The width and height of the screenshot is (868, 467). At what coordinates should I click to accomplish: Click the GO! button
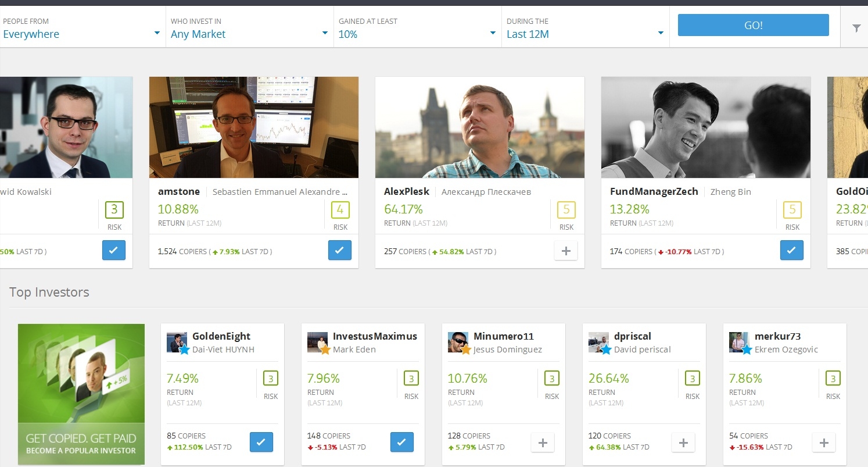coord(754,25)
